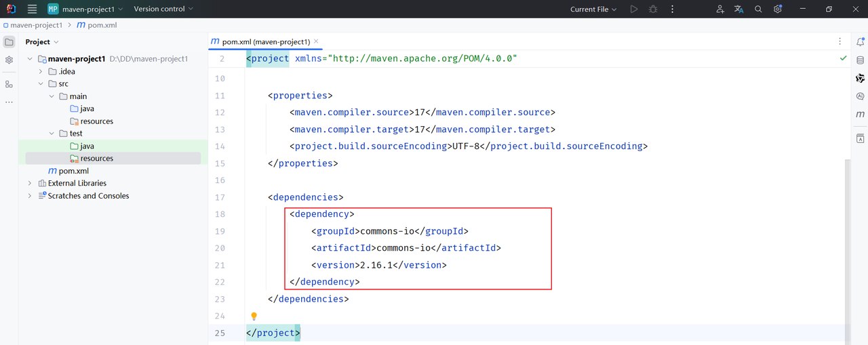
Task: Open the Notifications bell tool window
Action: click(x=860, y=42)
